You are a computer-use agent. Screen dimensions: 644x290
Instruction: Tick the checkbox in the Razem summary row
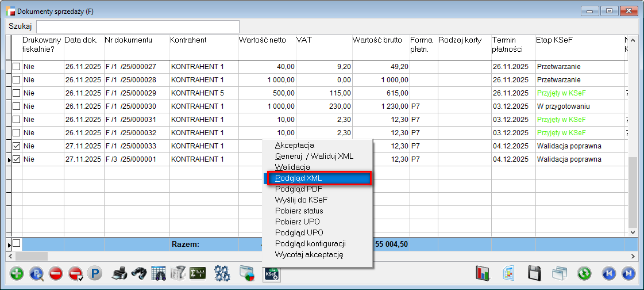pos(16,244)
